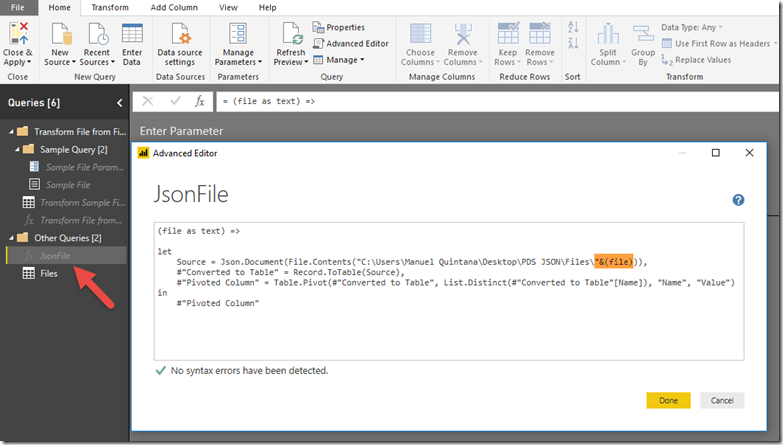Collapse the Transform File from Fi... folder

[x=11, y=132]
